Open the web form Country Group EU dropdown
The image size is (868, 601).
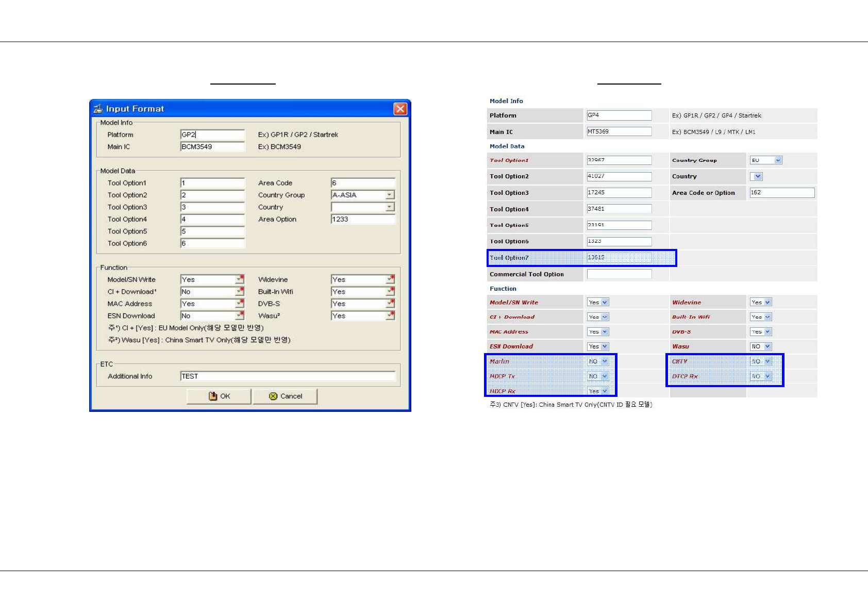[x=766, y=160]
